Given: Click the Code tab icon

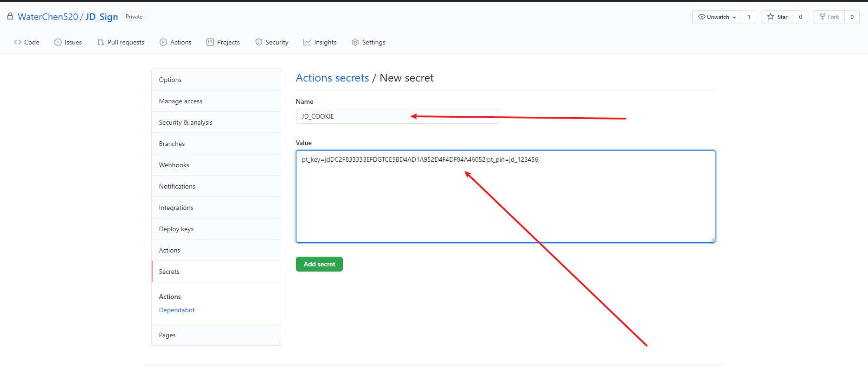Looking at the screenshot, I should click(18, 42).
